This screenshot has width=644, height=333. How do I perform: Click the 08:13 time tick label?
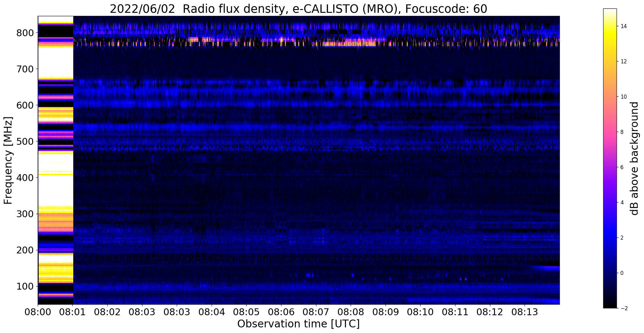(x=525, y=311)
